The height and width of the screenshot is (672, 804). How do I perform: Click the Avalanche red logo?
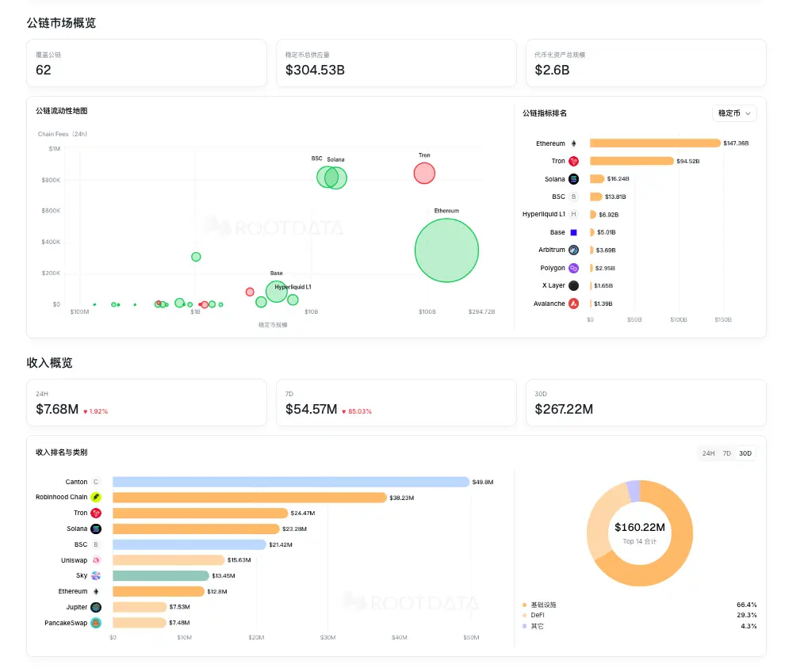point(574,304)
